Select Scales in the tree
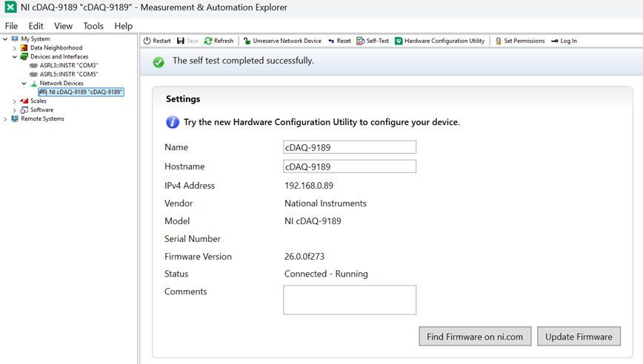Image resolution: width=643 pixels, height=364 pixels. click(x=38, y=101)
